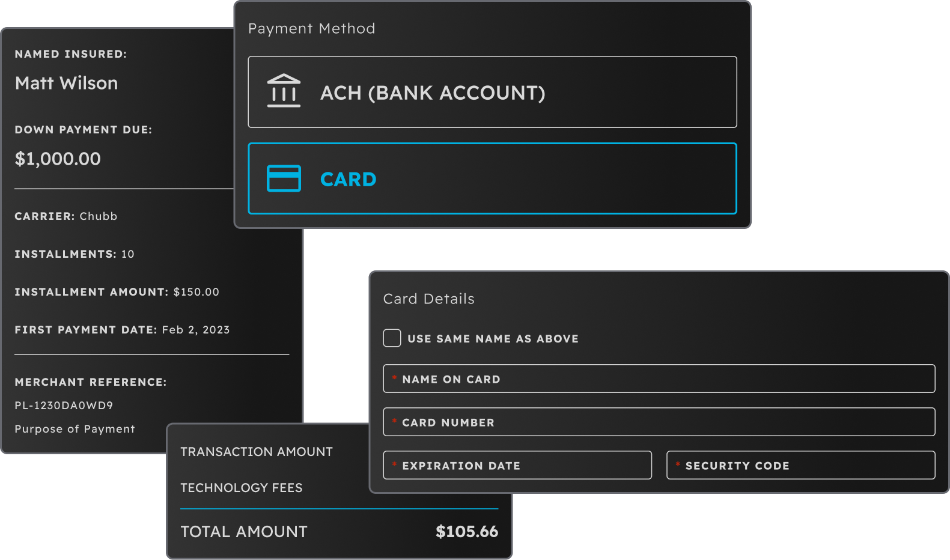Image resolution: width=950 pixels, height=560 pixels.
Task: Select the Expiration Date input
Action: 517,466
